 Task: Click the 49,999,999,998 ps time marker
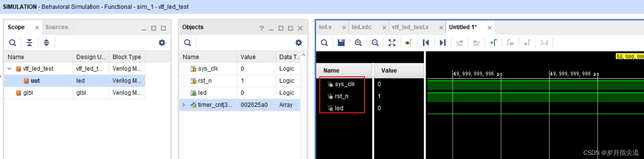point(574,74)
